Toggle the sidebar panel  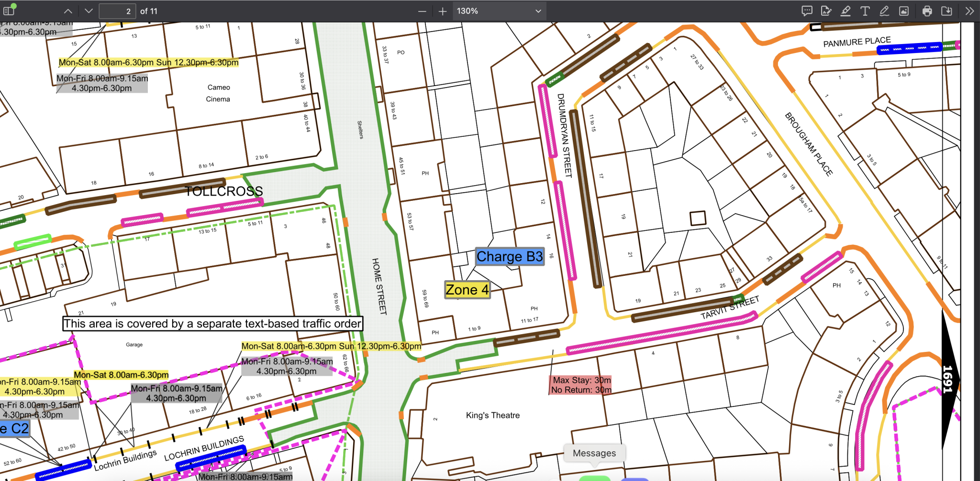click(9, 11)
